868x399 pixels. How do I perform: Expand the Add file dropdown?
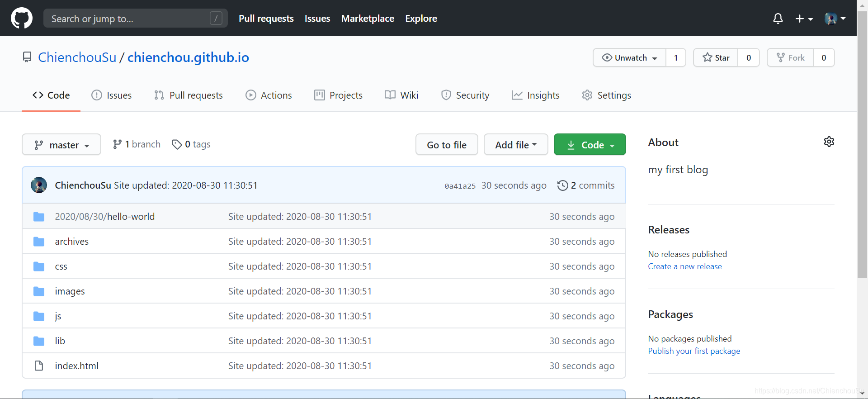click(516, 145)
